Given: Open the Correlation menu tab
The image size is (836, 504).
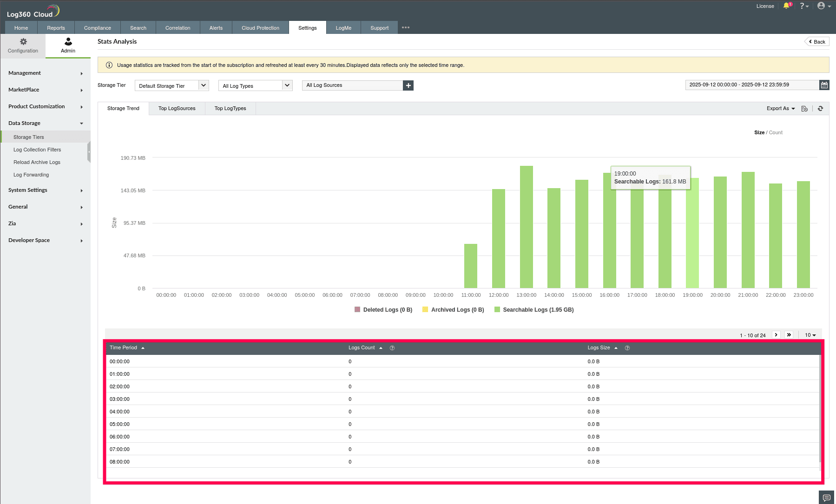Looking at the screenshot, I should click(178, 28).
